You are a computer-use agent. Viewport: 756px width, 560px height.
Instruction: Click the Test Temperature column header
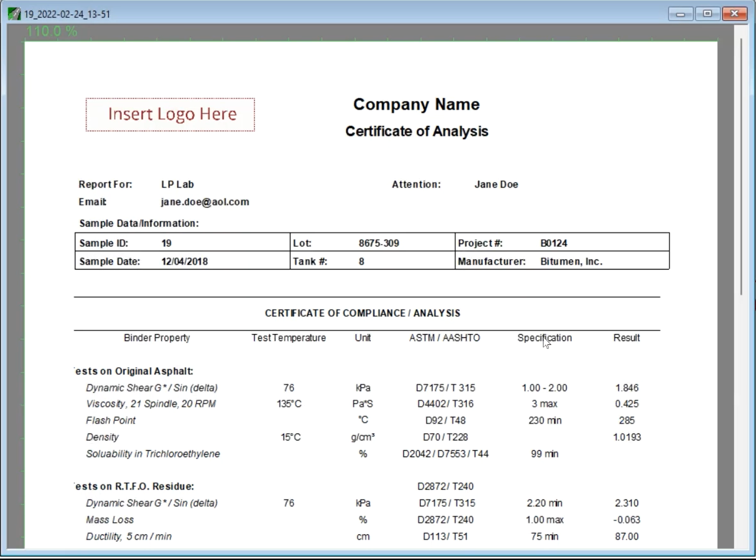pyautogui.click(x=288, y=338)
